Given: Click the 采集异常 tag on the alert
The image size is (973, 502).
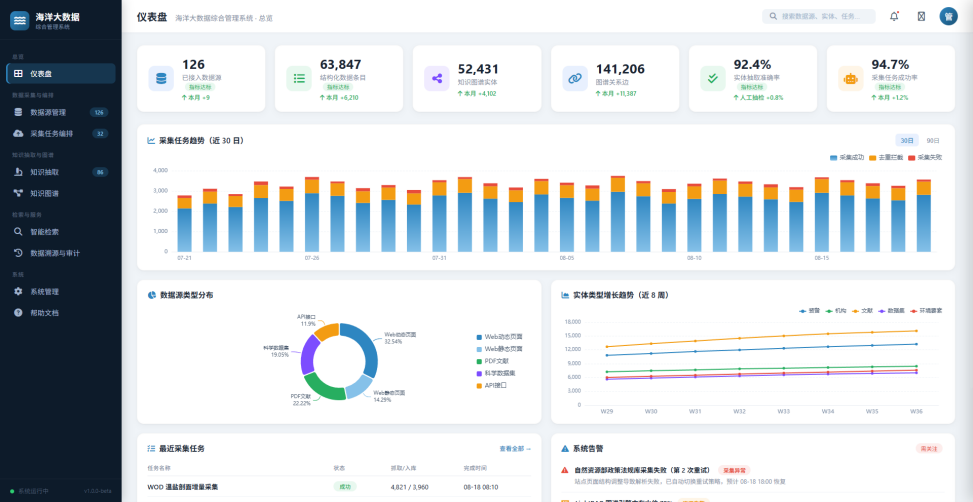Looking at the screenshot, I should tap(733, 470).
